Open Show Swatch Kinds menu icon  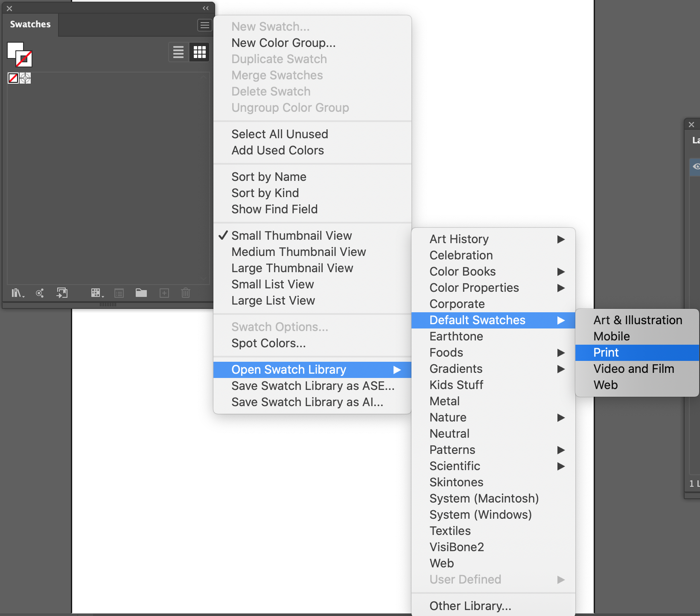click(97, 293)
